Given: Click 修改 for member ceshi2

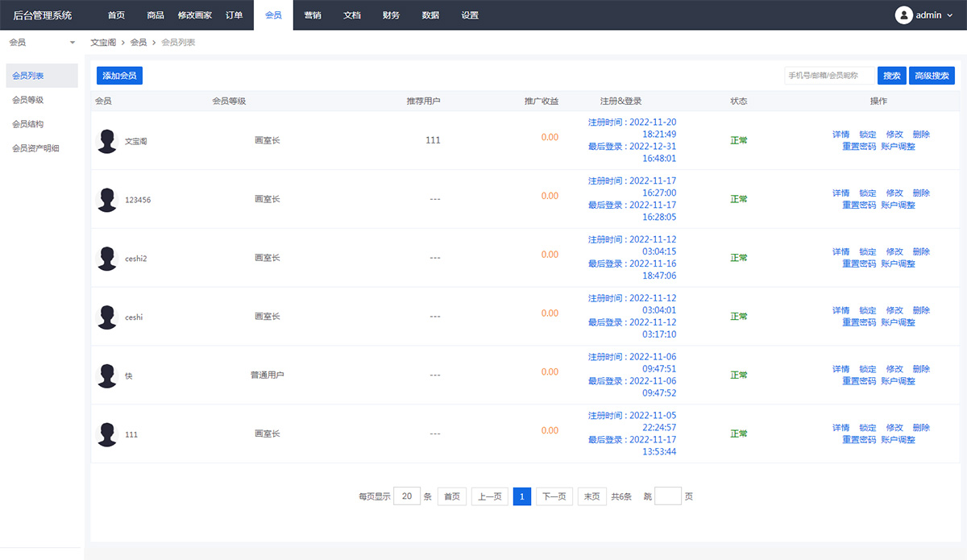Looking at the screenshot, I should tap(894, 252).
